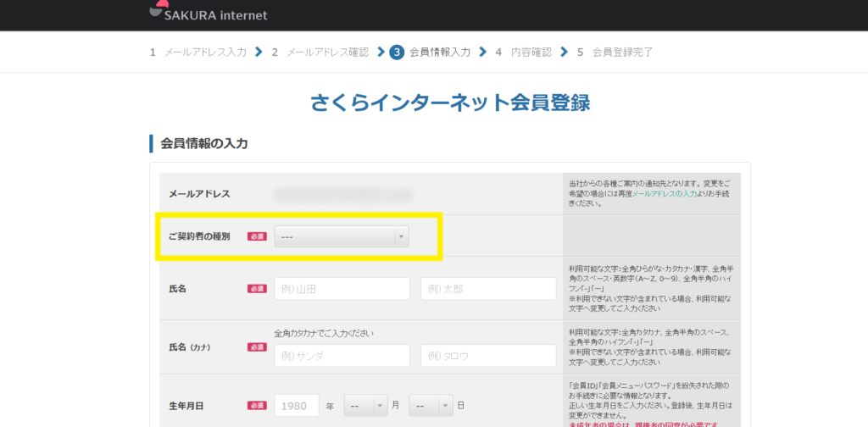
Task: Click the birth year field 1980
Action: pos(297,406)
